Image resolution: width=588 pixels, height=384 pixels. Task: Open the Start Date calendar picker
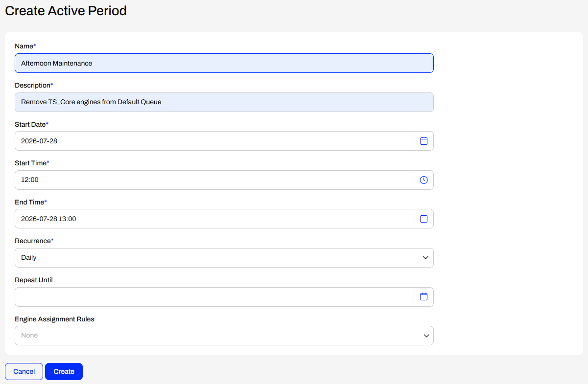click(424, 141)
